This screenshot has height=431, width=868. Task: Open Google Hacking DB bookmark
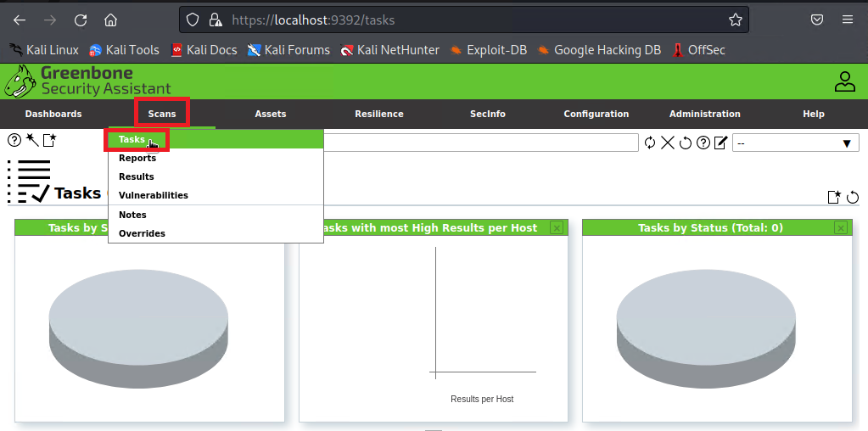600,50
